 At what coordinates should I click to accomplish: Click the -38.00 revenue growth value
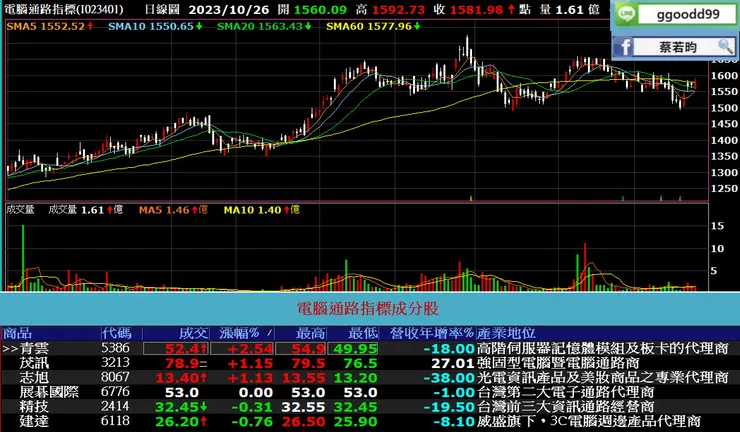[x=449, y=378]
